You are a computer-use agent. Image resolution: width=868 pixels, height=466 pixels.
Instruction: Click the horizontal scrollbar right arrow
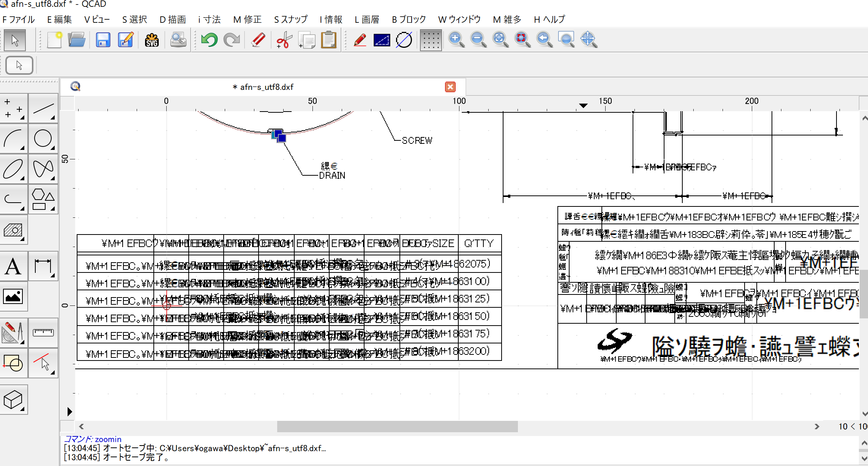[817, 427]
